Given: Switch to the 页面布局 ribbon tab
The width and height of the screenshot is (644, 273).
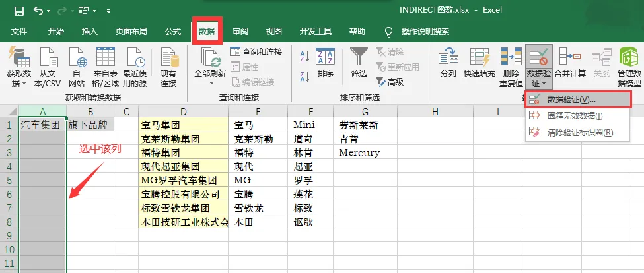Looking at the screenshot, I should point(131,32).
